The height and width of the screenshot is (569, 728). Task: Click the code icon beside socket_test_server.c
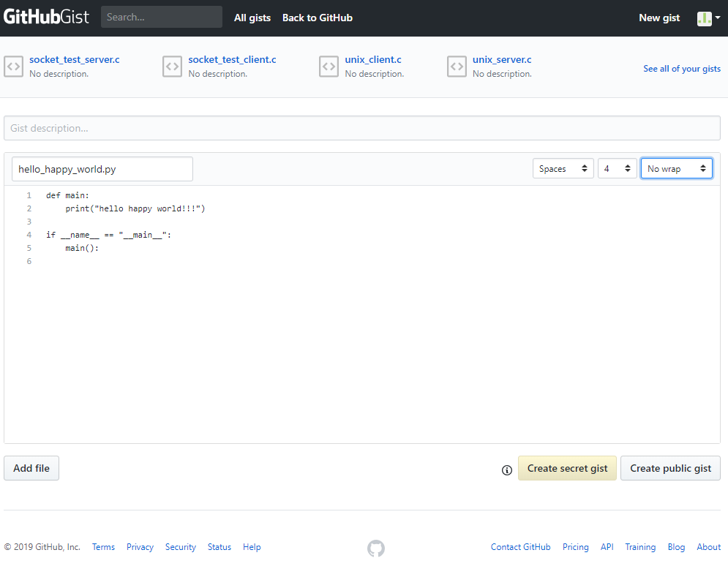pos(13,67)
